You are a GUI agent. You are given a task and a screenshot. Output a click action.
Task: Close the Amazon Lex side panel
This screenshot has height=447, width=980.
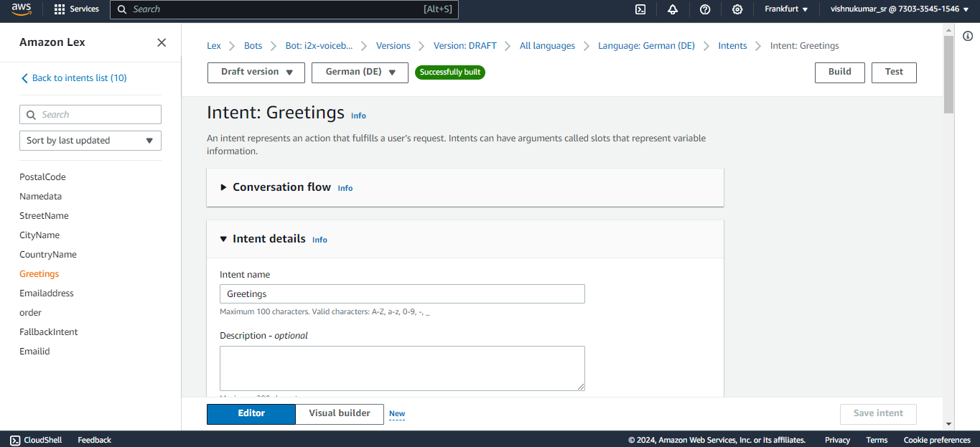(x=162, y=42)
